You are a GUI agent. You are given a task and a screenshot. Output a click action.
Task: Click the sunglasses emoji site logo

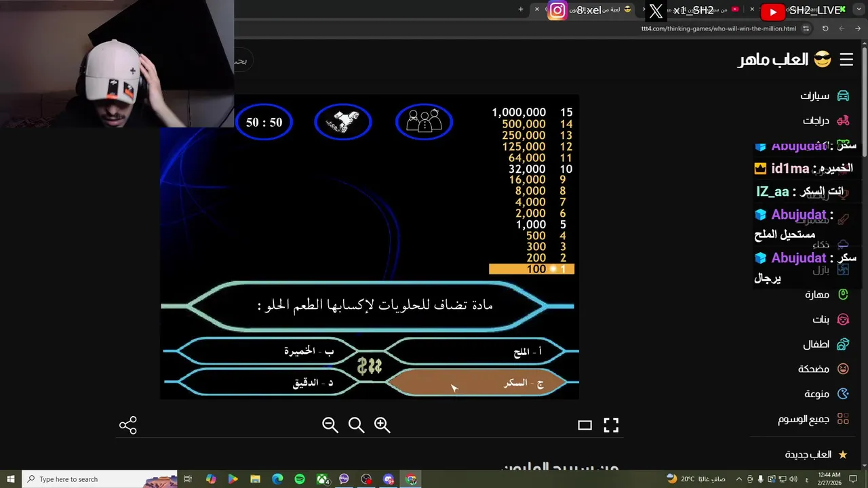(823, 60)
